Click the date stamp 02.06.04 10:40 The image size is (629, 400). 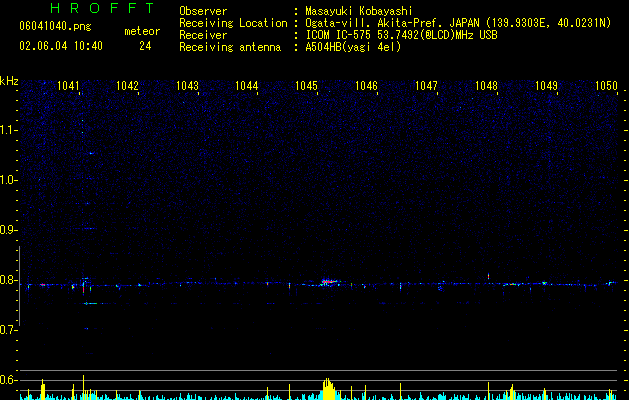[x=61, y=46]
